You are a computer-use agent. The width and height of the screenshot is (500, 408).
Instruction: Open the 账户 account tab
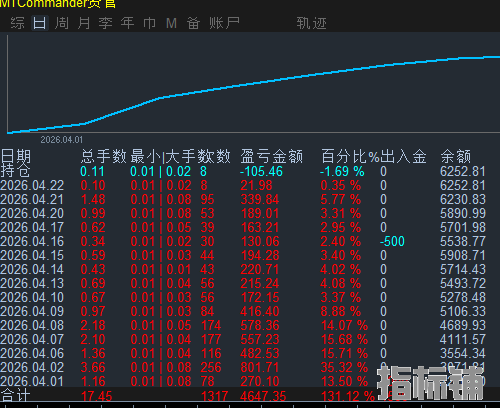click(224, 23)
